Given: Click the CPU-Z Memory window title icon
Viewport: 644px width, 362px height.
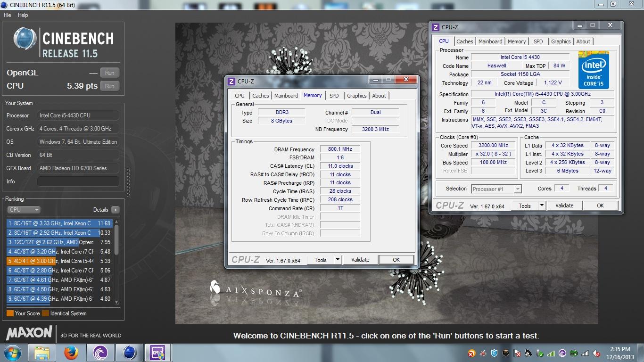Looking at the screenshot, I should 231,81.
